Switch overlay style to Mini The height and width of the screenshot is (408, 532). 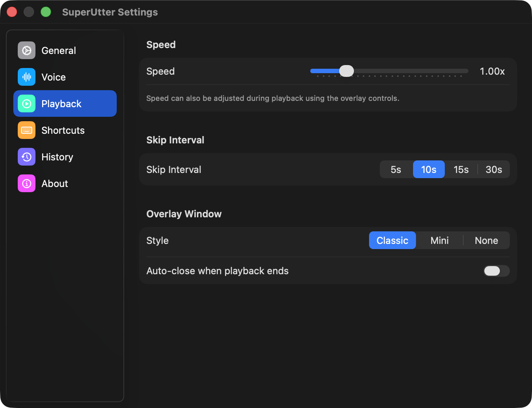[440, 240]
